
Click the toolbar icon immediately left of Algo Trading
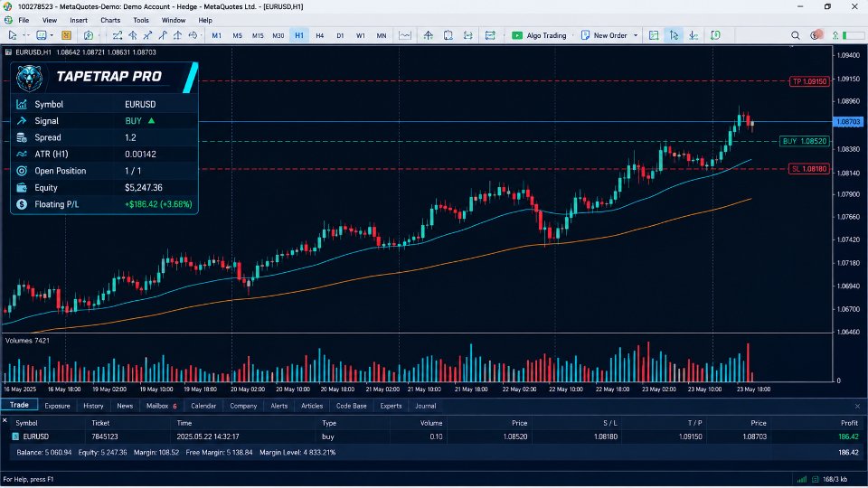(x=490, y=35)
